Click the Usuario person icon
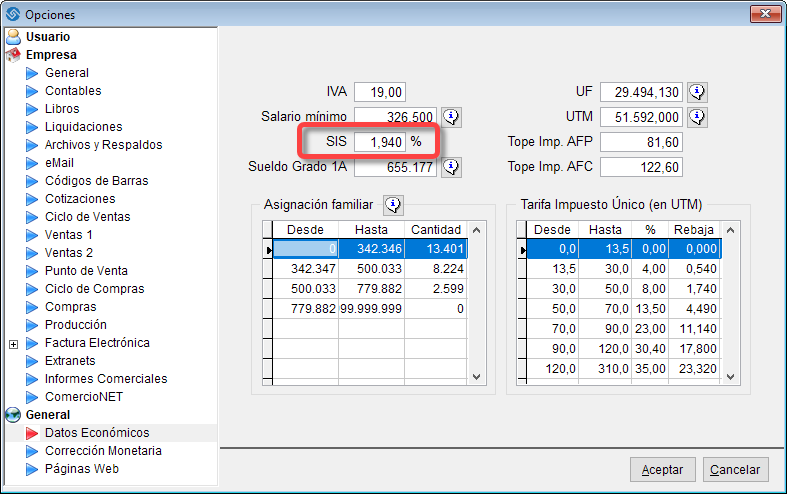 14,37
